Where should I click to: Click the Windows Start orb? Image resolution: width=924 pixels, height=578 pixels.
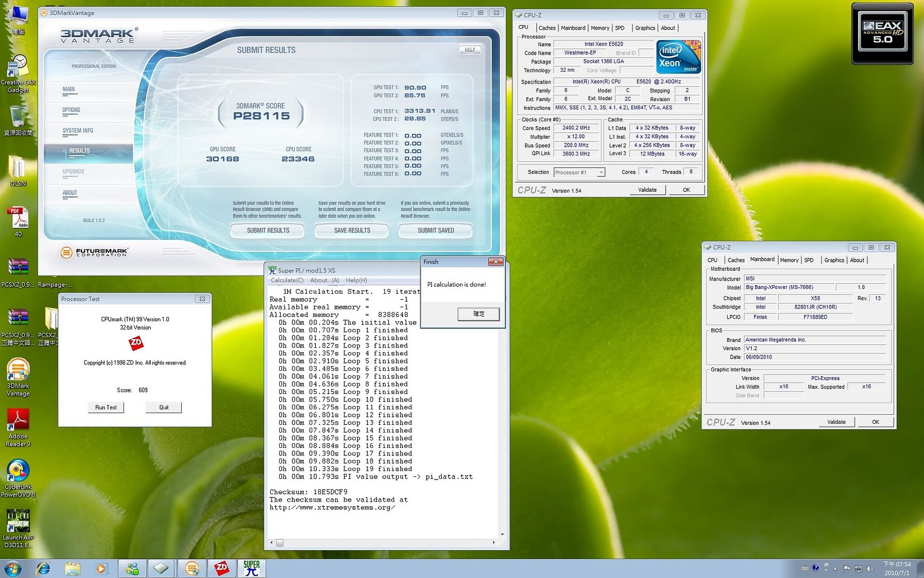[x=13, y=568]
